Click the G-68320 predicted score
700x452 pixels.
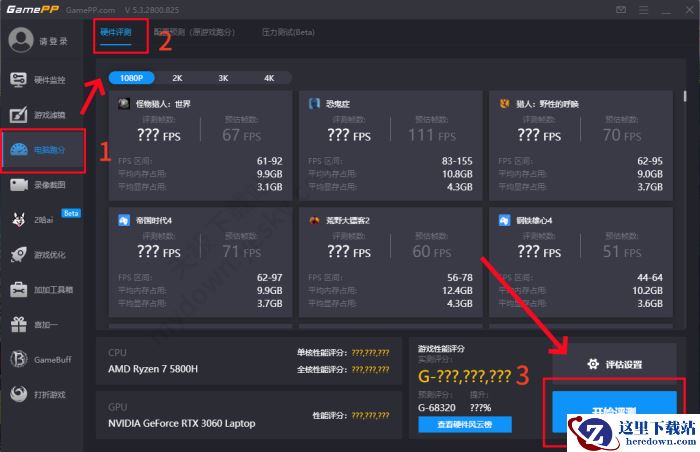point(437,407)
